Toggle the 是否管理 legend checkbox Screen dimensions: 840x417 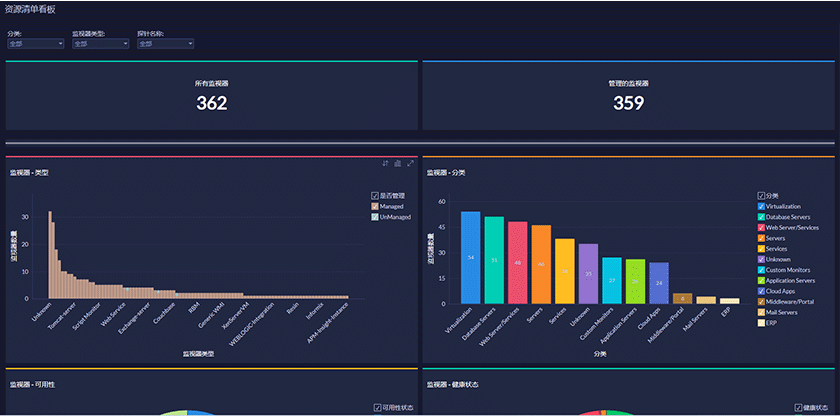tap(375, 196)
